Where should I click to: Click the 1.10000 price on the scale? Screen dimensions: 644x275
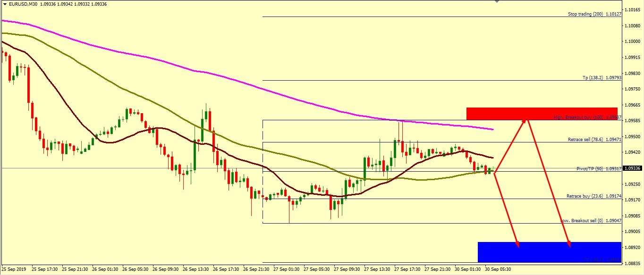pos(632,41)
